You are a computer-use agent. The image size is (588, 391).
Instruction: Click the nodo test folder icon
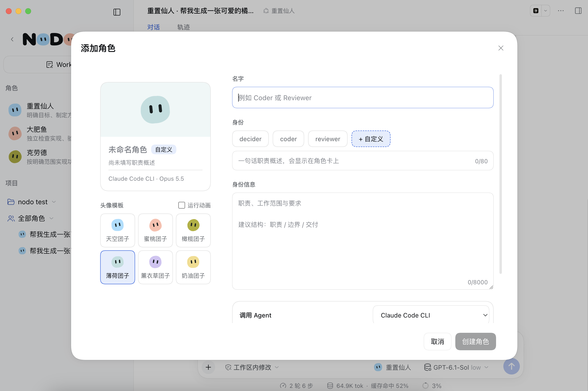click(11, 202)
